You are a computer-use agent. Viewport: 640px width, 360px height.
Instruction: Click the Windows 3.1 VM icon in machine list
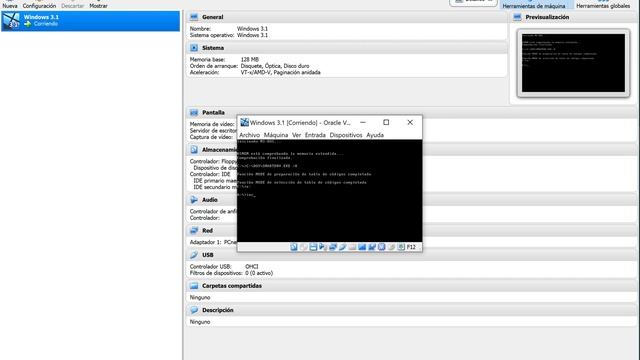(11, 20)
